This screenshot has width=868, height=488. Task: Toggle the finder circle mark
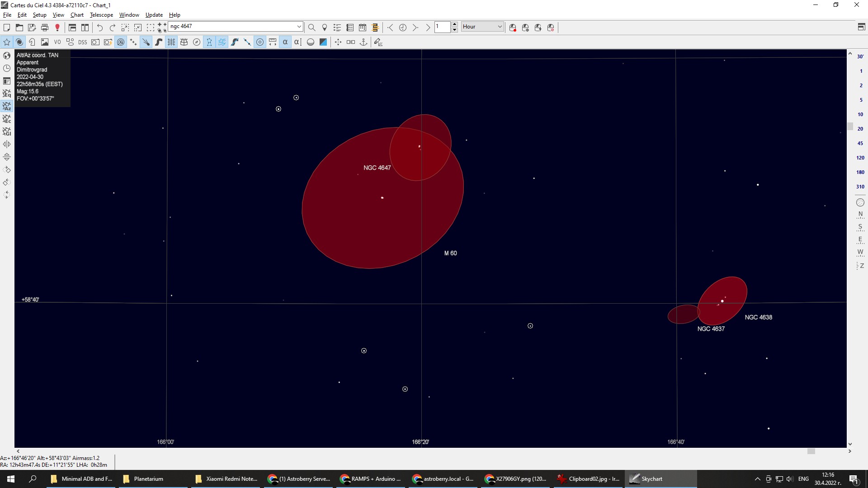(260, 42)
